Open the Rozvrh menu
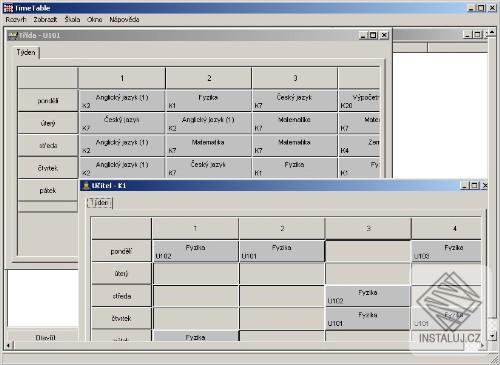This screenshot has height=365, width=500. coord(16,20)
